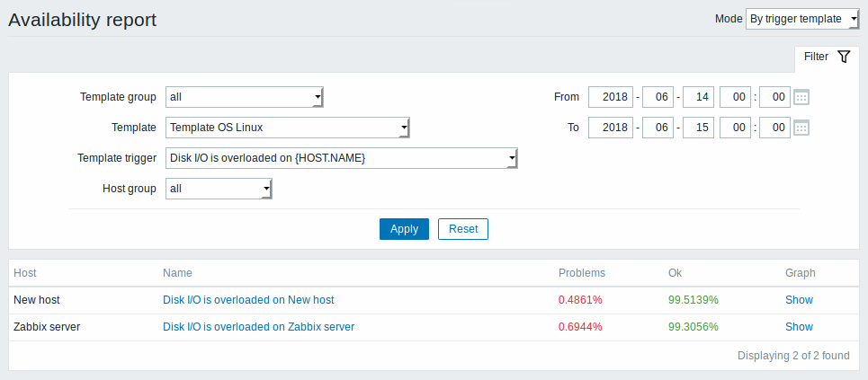This screenshot has height=380, width=868.
Task: Open the From date calendar picker
Action: coord(801,97)
